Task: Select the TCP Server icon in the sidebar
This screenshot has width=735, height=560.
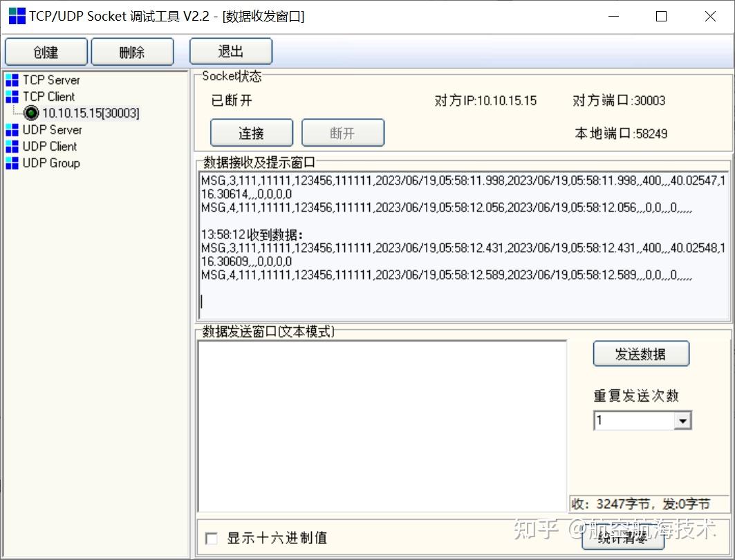Action: [12, 80]
